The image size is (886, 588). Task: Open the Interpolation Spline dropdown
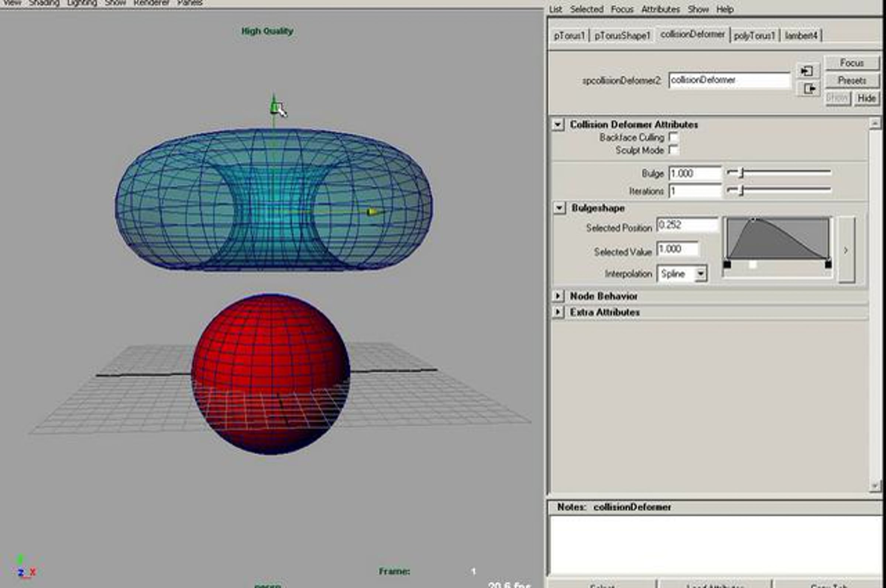682,274
